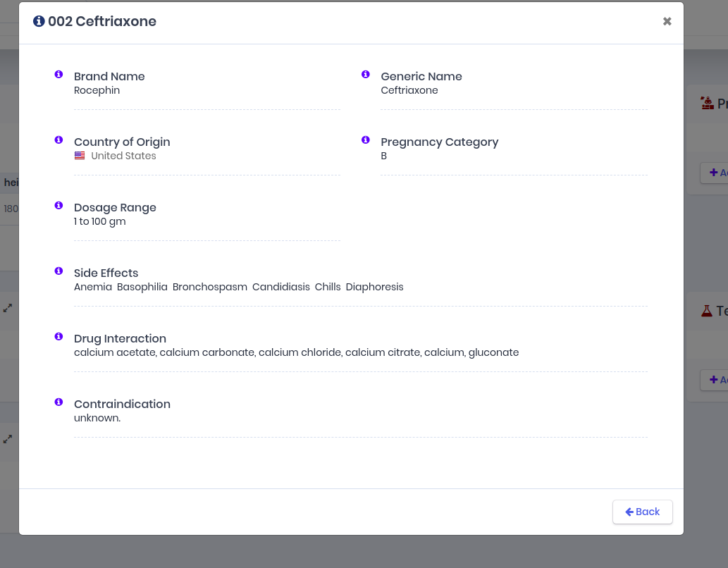This screenshot has height=568, width=728.
Task: Click the Drug Interaction info icon
Action: pyautogui.click(x=59, y=337)
